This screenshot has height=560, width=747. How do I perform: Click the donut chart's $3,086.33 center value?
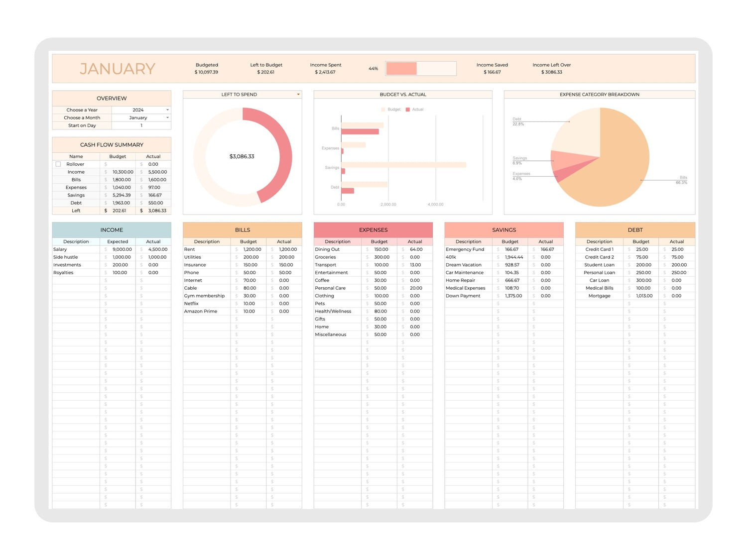[x=242, y=157]
